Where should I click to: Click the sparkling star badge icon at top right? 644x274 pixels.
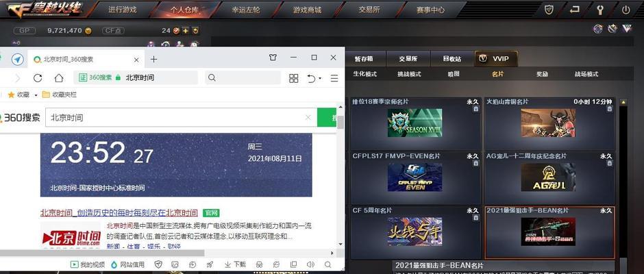[612, 29]
